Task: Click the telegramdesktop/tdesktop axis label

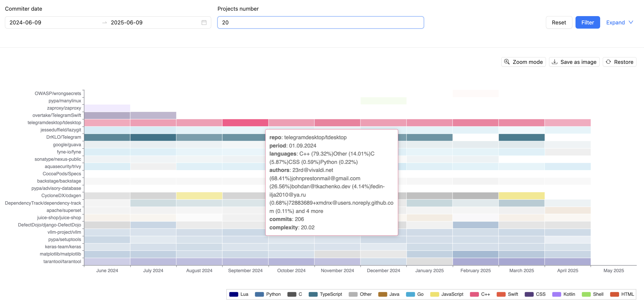Action: pyautogui.click(x=54, y=123)
